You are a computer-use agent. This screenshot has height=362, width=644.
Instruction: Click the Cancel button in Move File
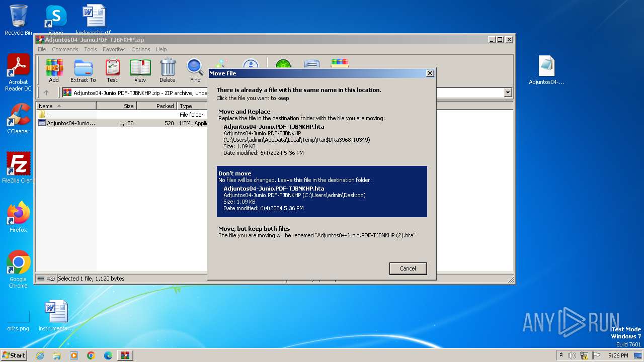(x=408, y=268)
